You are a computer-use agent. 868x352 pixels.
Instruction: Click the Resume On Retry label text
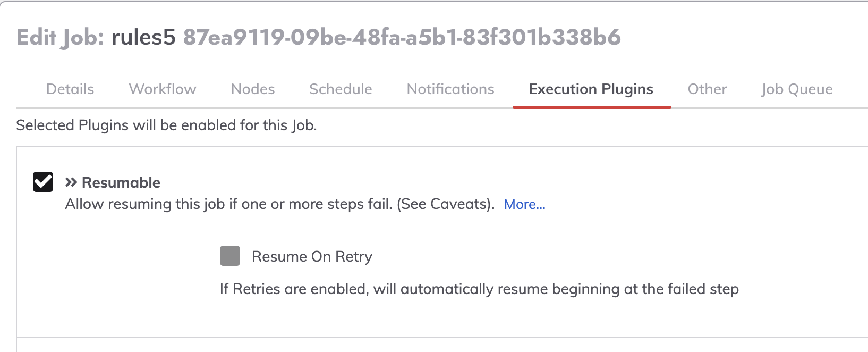312,256
